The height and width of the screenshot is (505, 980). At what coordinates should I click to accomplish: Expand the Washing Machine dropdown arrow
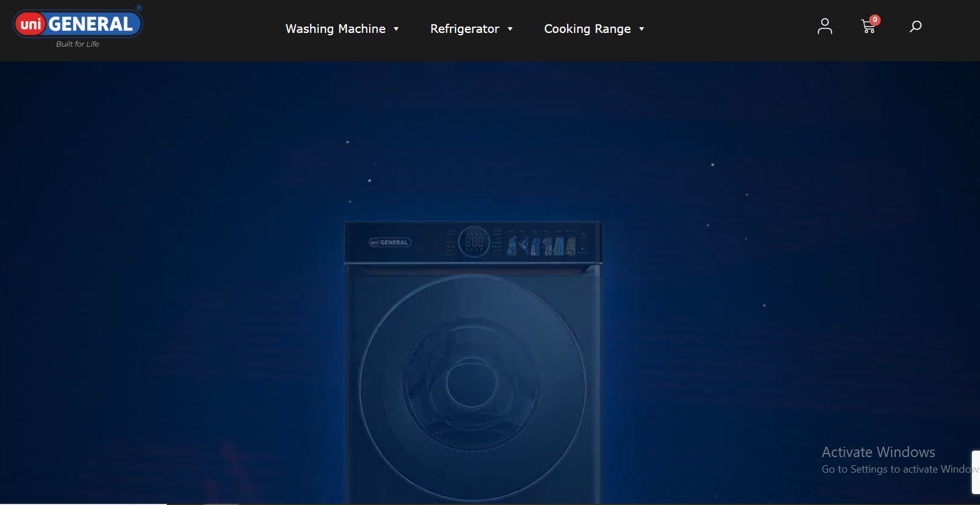point(396,29)
